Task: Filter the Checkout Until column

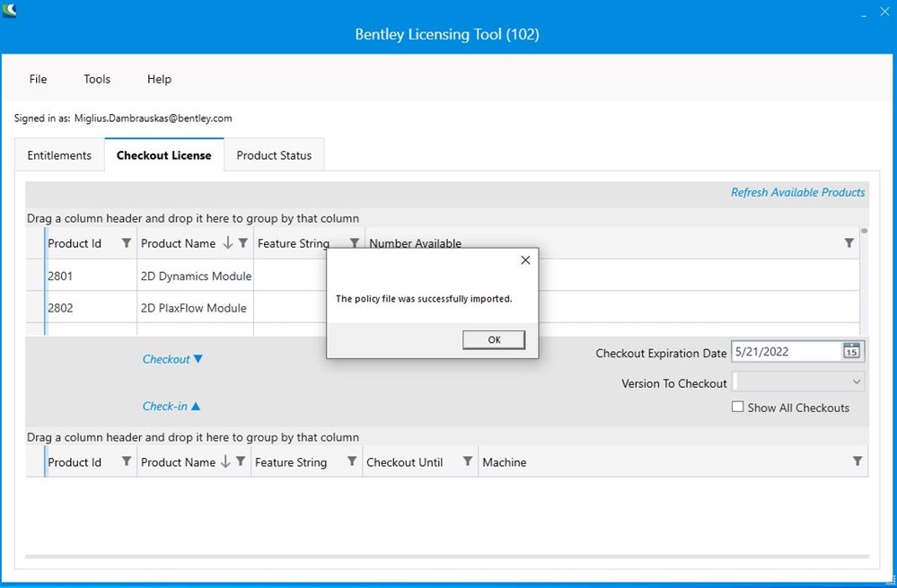Action: point(468,461)
